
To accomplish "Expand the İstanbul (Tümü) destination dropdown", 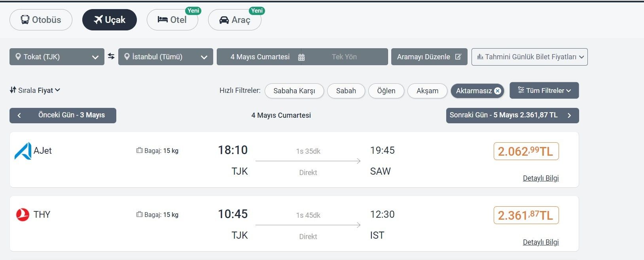I will click(x=166, y=57).
